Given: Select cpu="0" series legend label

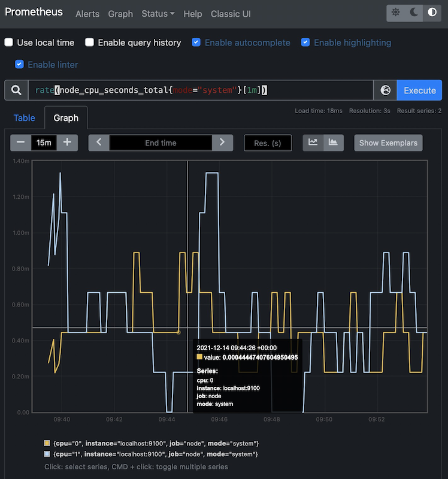Looking at the screenshot, I should 156,443.
